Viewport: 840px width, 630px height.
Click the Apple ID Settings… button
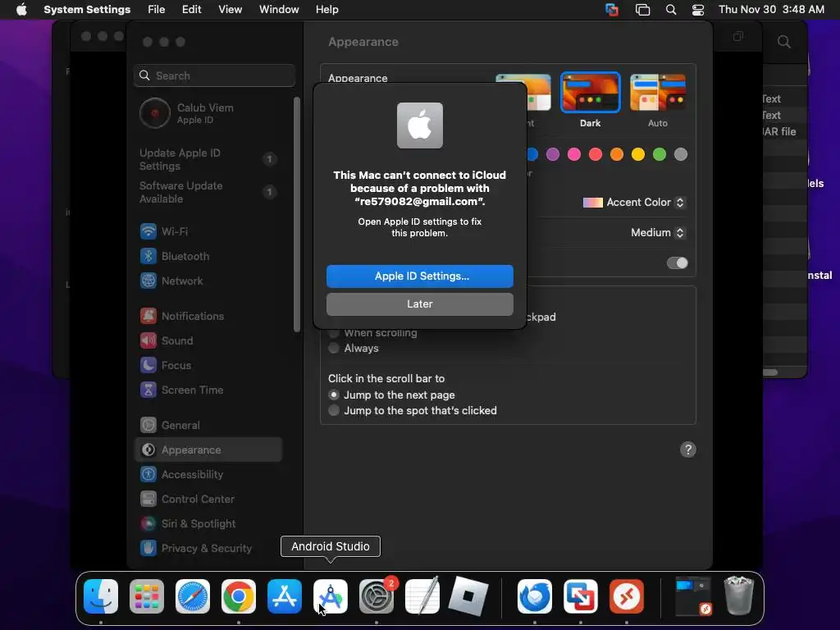coord(419,276)
